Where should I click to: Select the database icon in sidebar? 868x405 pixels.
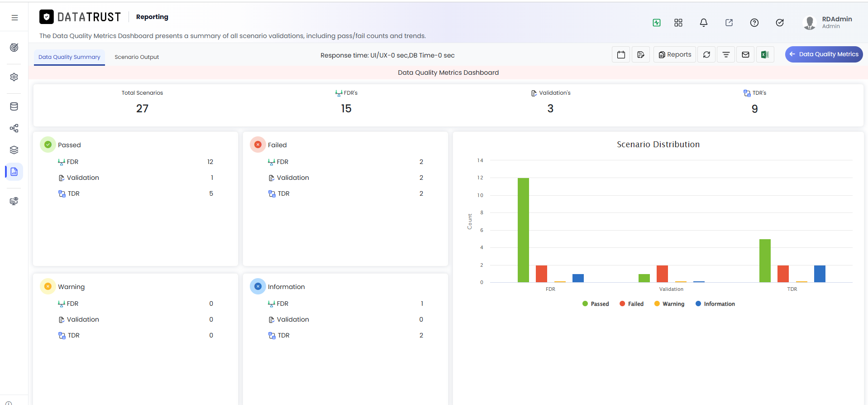coord(14,106)
